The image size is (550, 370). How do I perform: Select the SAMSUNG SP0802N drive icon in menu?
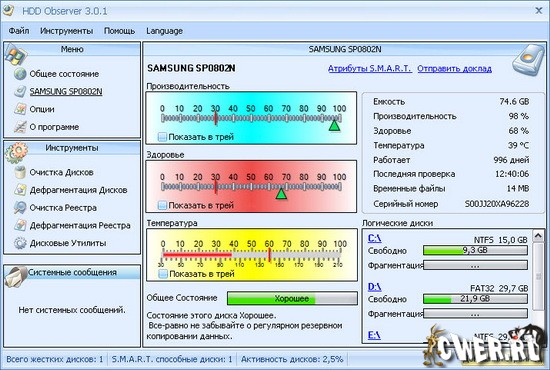(20, 92)
